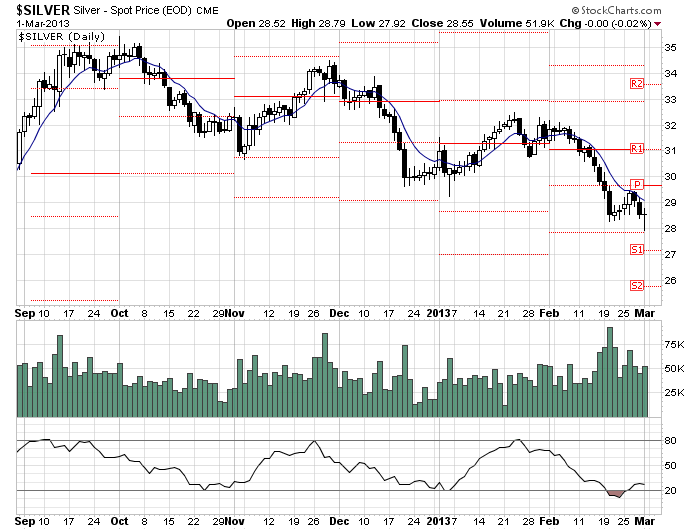Click 'Silver - Spot Price (EOD)' description
Viewport: 700px width, 530px height.
[x=132, y=10]
